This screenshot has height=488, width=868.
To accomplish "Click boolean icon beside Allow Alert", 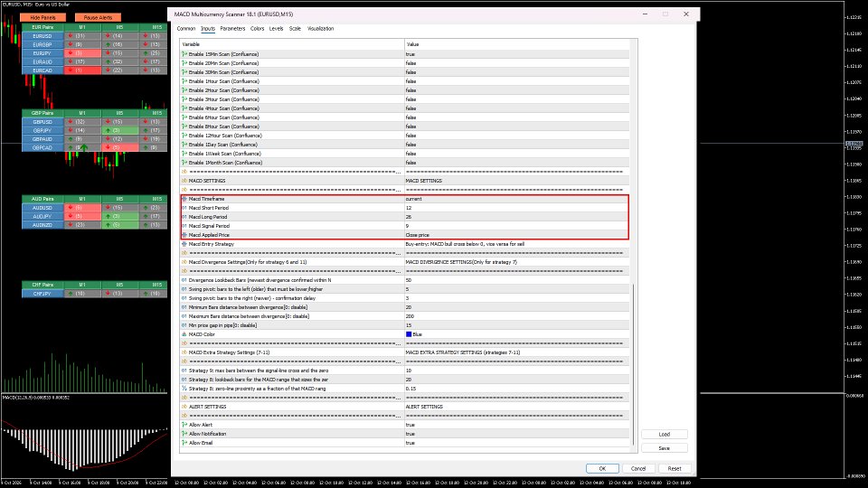I will (x=184, y=425).
